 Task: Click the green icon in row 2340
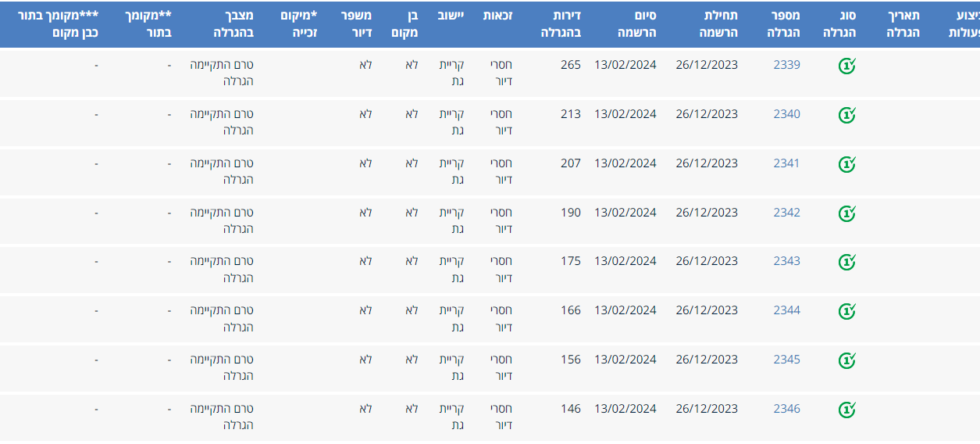tap(846, 116)
